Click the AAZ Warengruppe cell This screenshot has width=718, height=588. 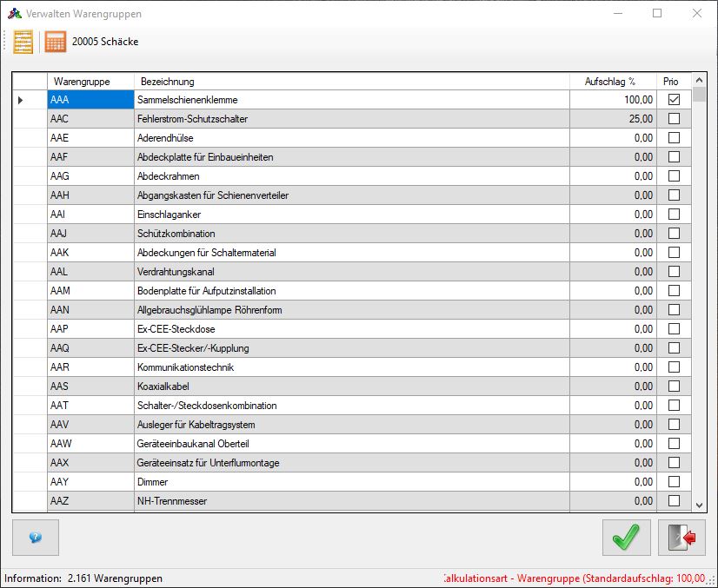coord(90,501)
